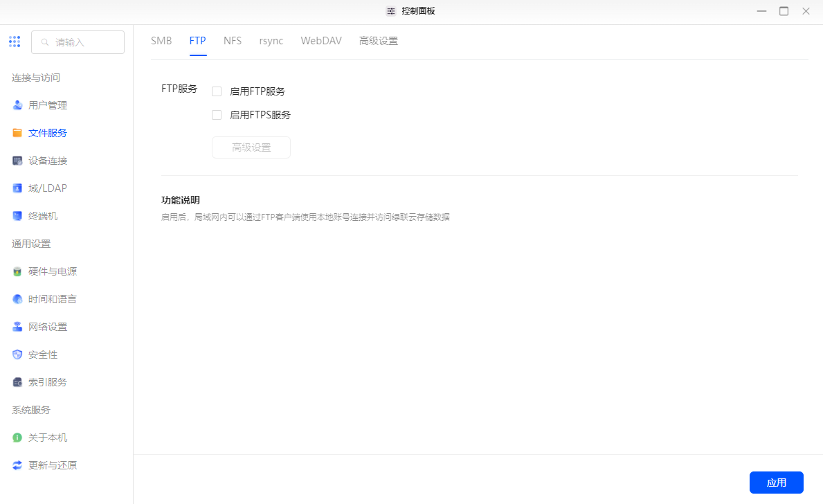Select 文件服务 in the sidebar
The width and height of the screenshot is (823, 504).
coord(48,133)
